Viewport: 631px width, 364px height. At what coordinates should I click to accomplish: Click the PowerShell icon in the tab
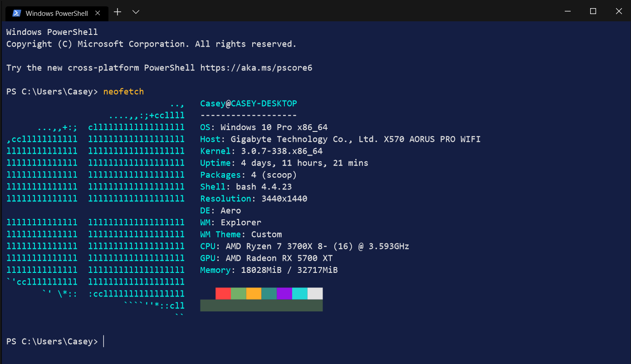(x=16, y=13)
